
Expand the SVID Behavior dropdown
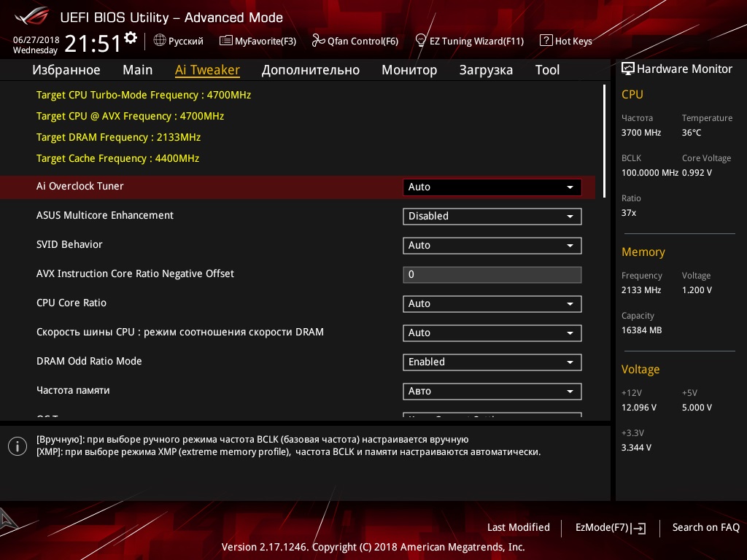[492, 245]
